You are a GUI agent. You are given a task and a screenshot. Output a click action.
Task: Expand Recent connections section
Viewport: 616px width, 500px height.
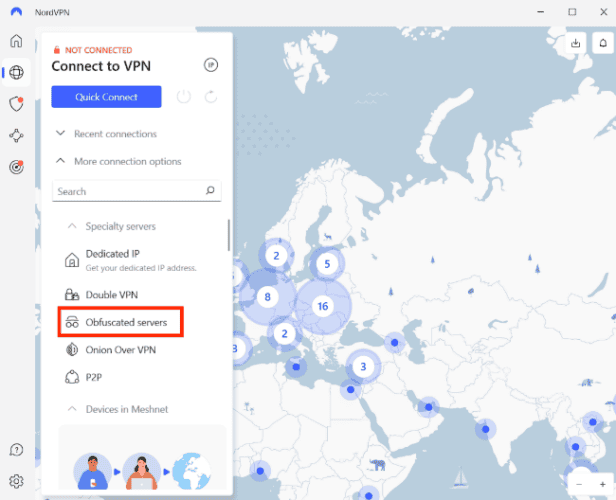tap(106, 134)
